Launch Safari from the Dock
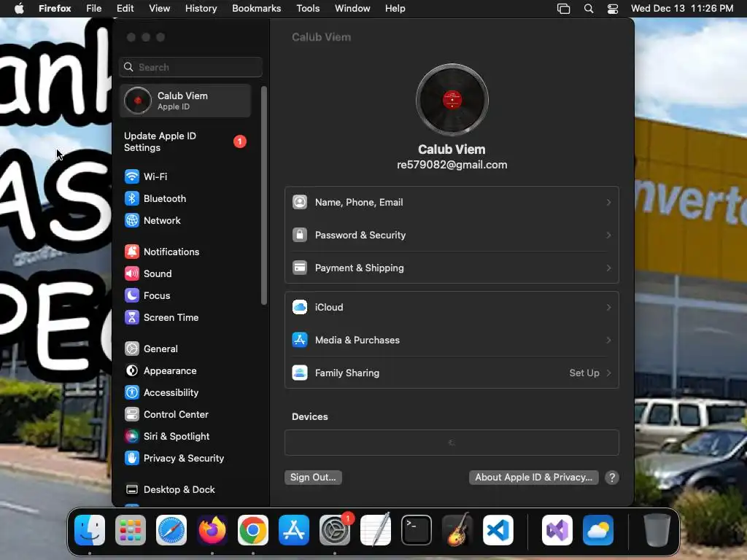747x560 pixels. [171, 531]
